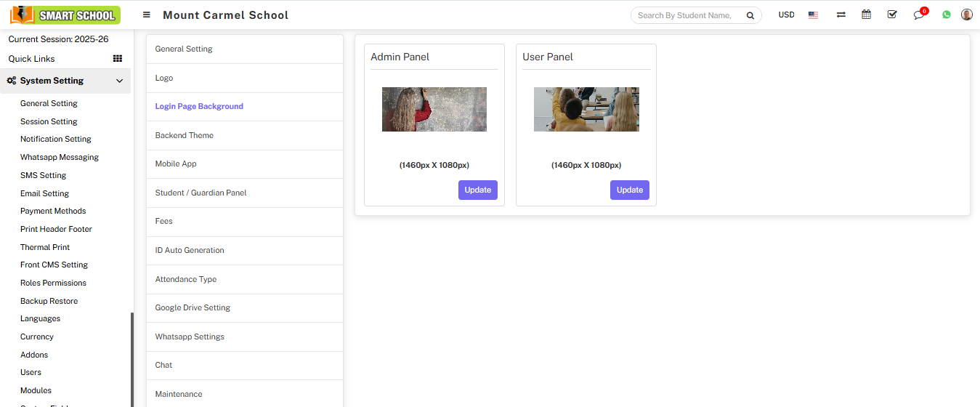
Task: Open the calendar icon in header
Action: [x=866, y=15]
